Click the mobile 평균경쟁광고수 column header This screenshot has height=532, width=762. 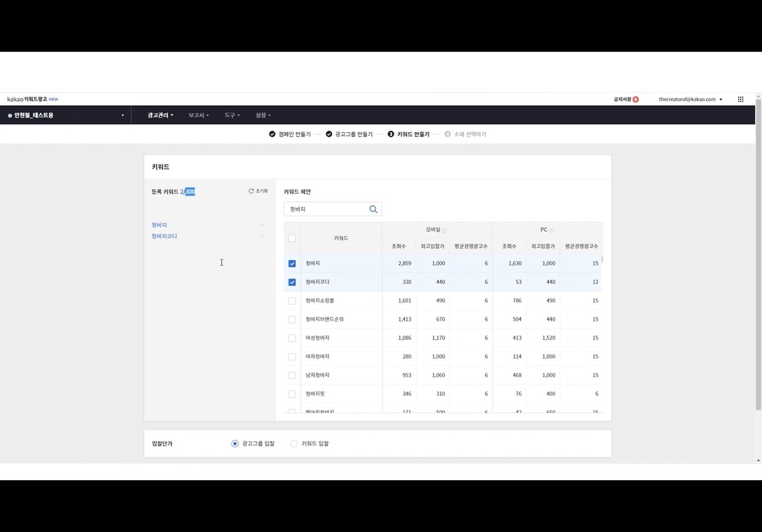coord(471,246)
